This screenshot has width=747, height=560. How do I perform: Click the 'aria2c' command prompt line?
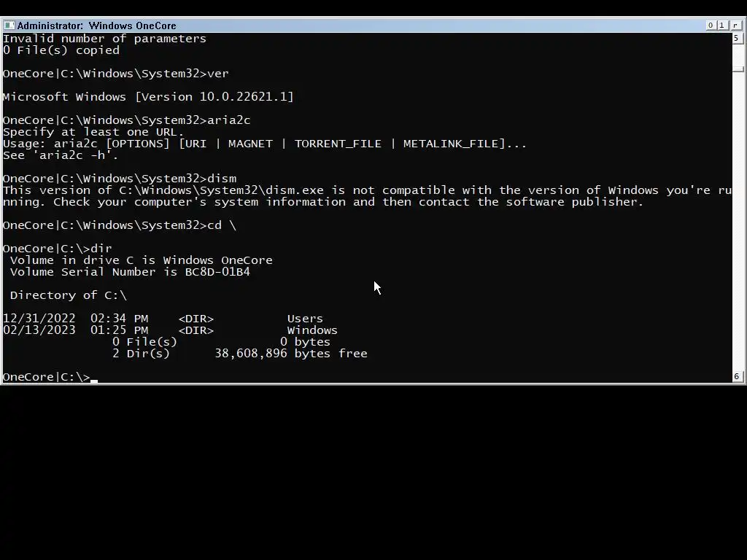coord(127,120)
